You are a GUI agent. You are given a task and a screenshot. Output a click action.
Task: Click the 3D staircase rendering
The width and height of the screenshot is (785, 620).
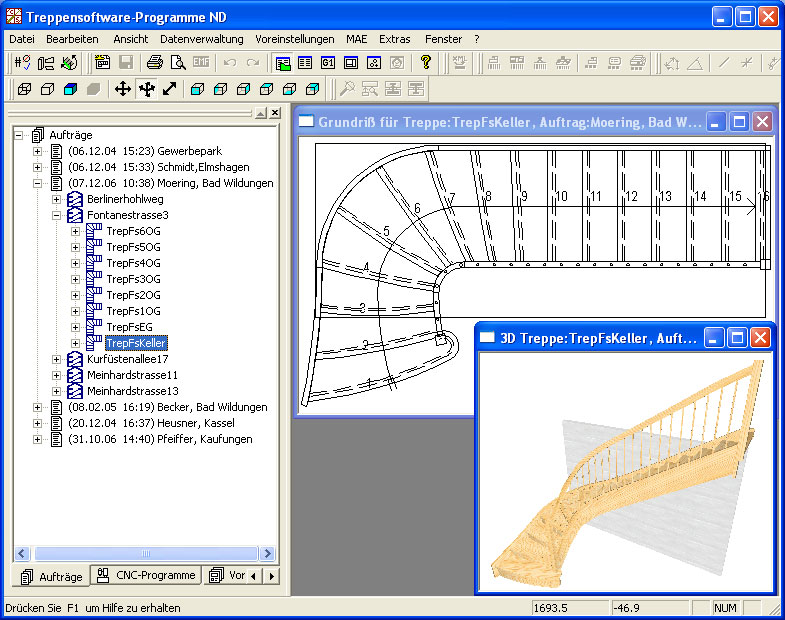[628, 471]
